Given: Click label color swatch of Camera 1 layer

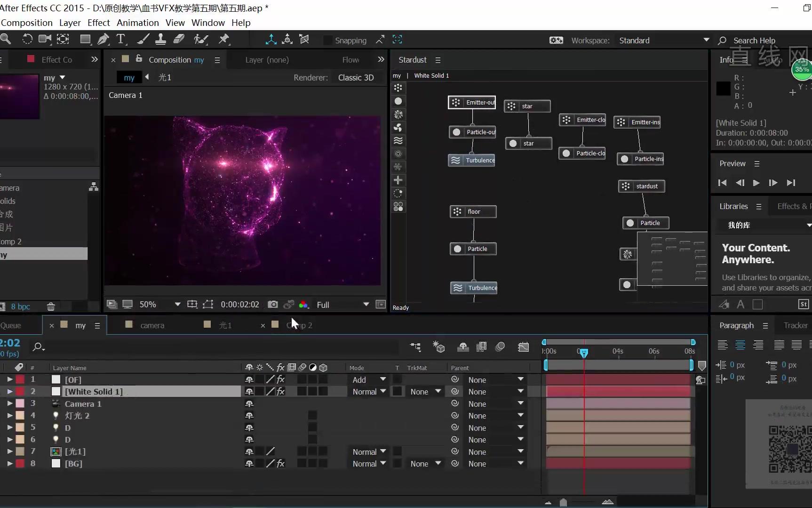Looking at the screenshot, I should pos(20,403).
